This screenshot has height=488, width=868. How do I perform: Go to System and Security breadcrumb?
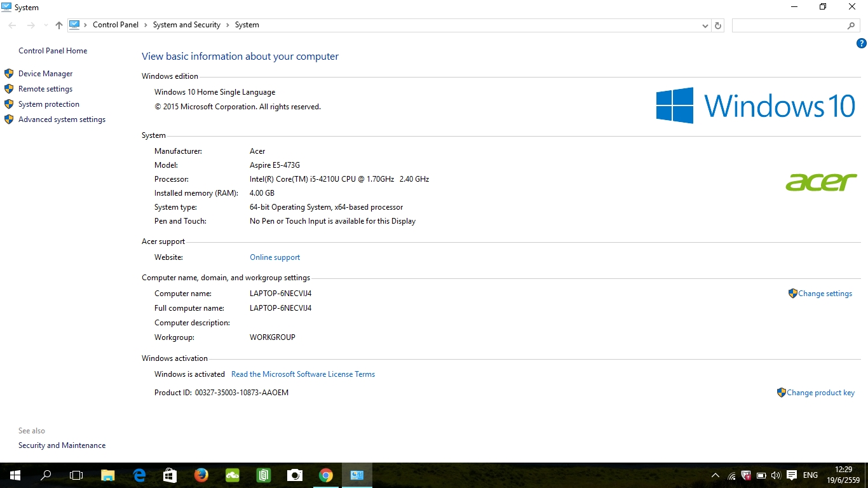[187, 25]
